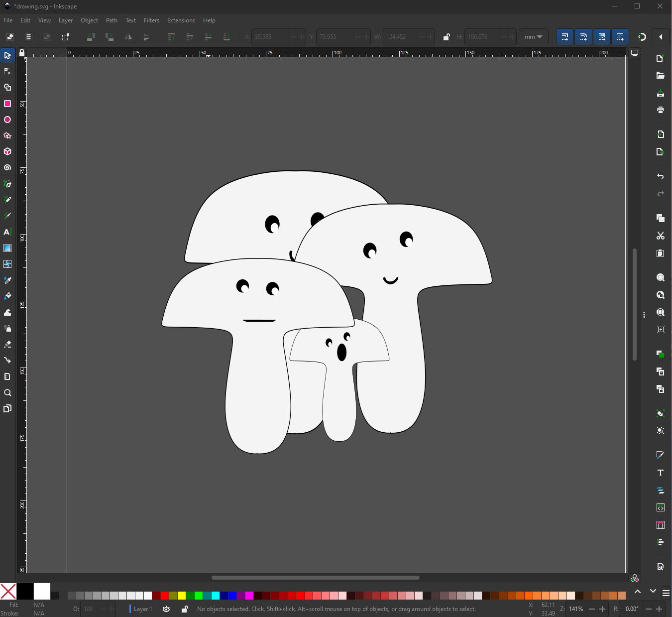
Task: Open the Object menu
Action: click(90, 20)
